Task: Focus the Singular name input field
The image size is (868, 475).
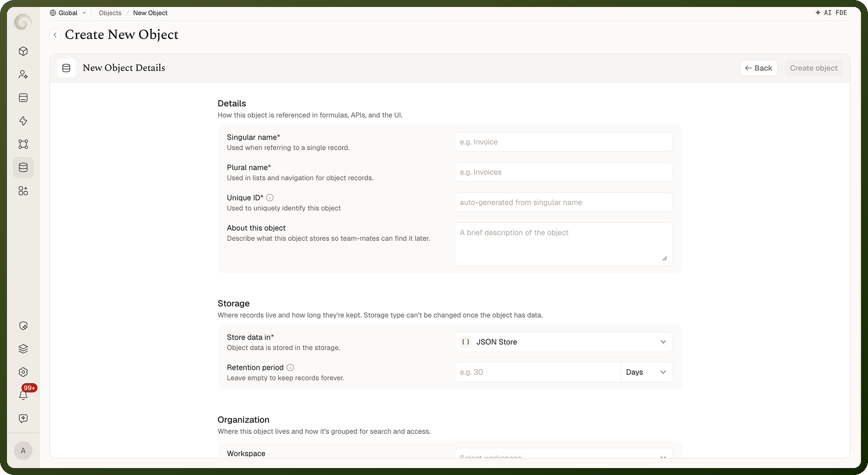Action: (x=564, y=142)
